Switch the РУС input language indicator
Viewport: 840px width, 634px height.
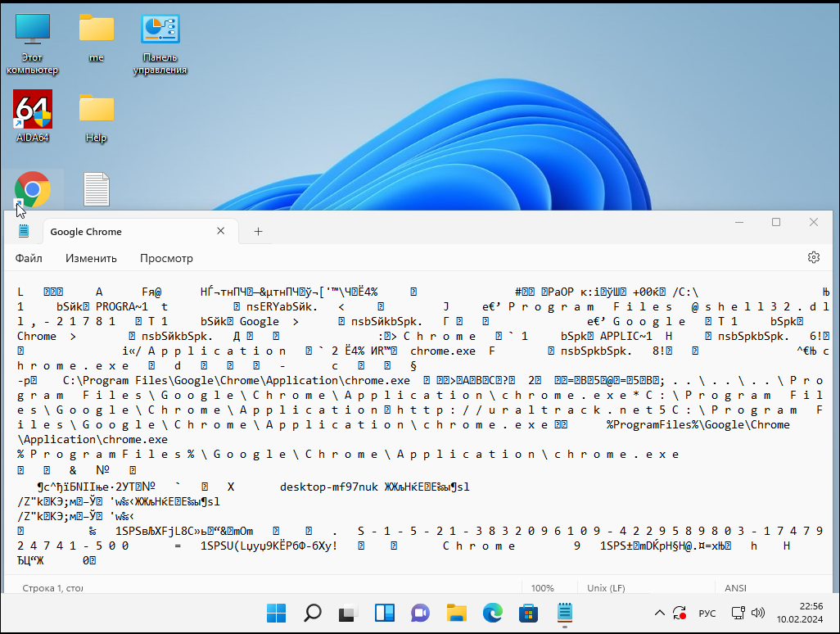pos(707,613)
